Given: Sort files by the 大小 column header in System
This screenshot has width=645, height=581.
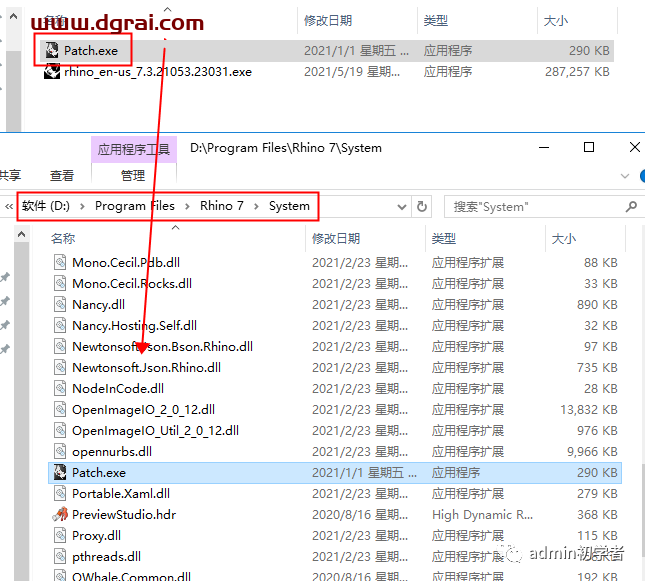Looking at the screenshot, I should pos(563,238).
